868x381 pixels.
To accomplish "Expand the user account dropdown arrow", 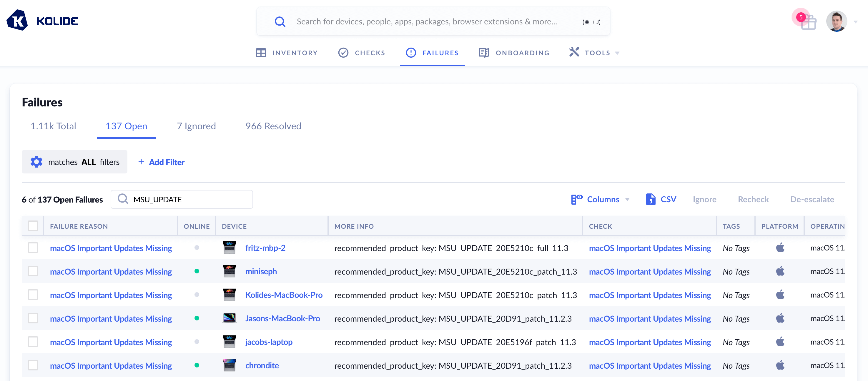I will (x=856, y=22).
